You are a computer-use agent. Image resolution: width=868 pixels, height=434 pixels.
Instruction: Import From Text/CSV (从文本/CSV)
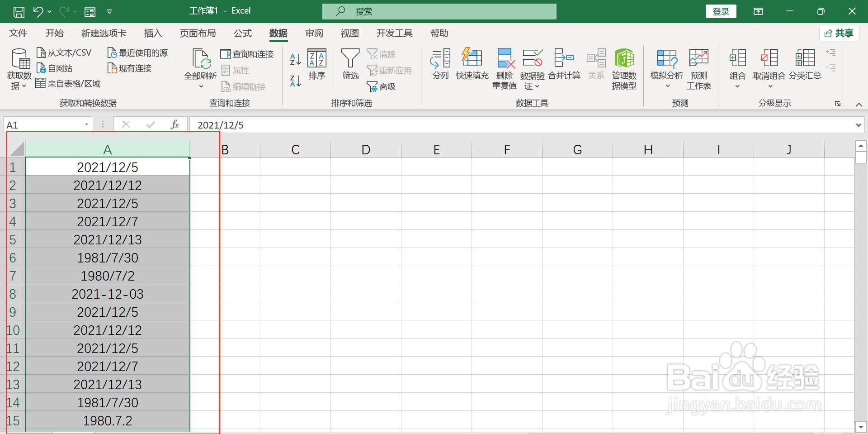click(x=64, y=53)
